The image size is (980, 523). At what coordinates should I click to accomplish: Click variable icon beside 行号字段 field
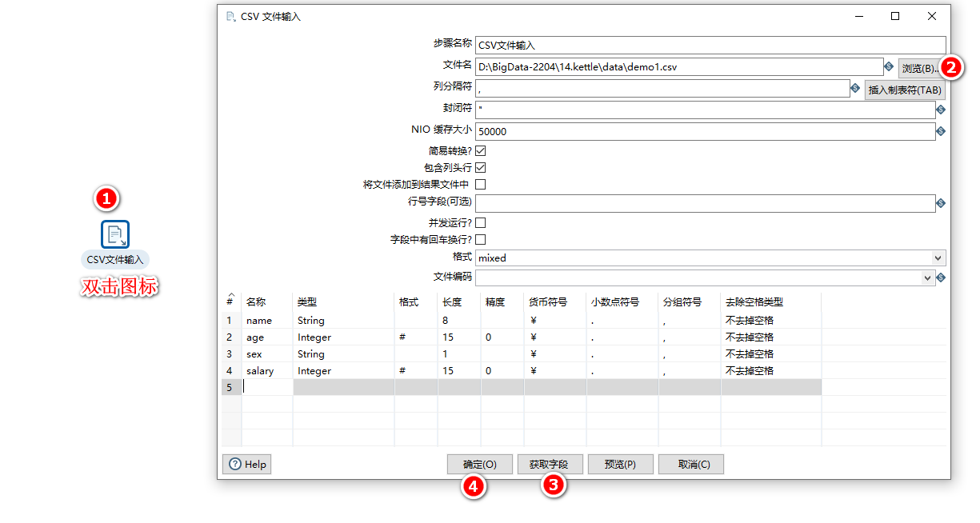[x=941, y=203]
